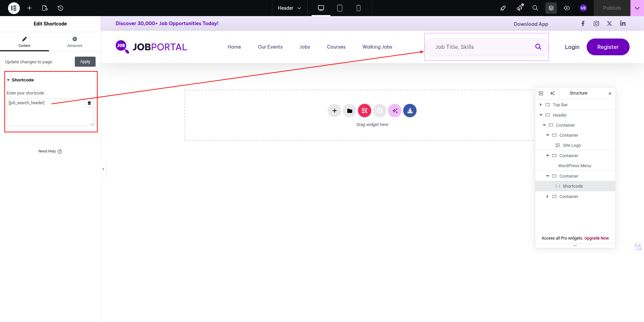Click the Job Title, Skills search field
644x322 pixels.
click(x=480, y=47)
